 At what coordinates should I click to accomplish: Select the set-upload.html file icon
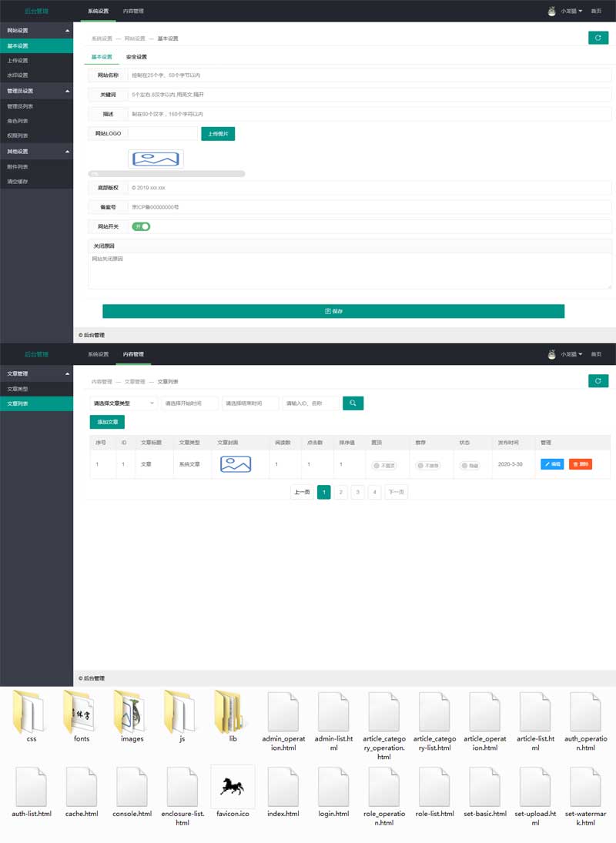pos(535,787)
